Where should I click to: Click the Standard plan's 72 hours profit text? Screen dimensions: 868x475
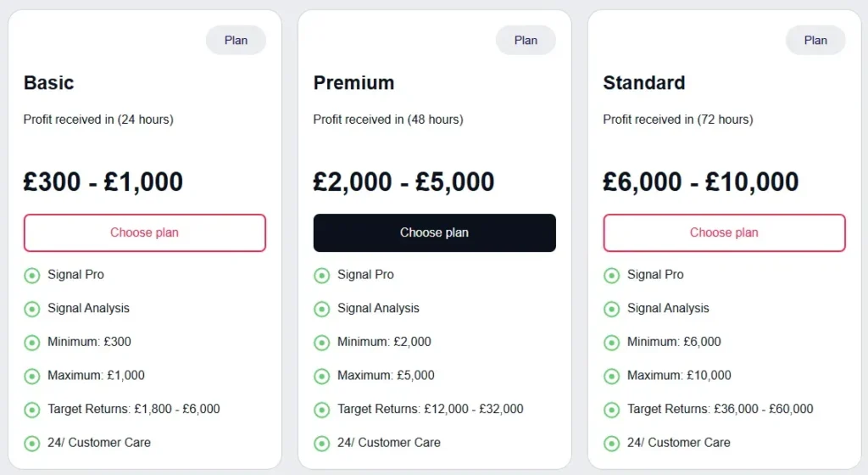click(677, 120)
